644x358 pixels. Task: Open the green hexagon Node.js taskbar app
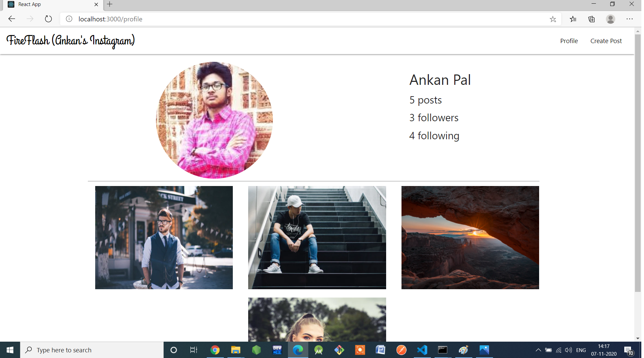(x=257, y=350)
